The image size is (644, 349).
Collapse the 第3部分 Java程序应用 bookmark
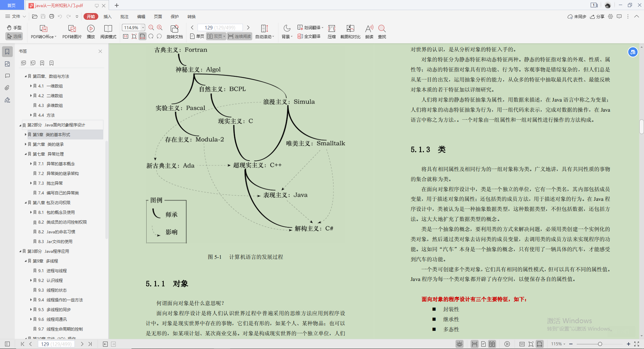(20, 251)
